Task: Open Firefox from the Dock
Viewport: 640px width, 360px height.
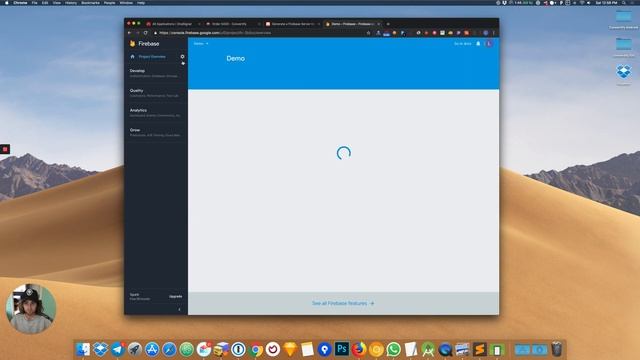Action: click(x=359, y=349)
